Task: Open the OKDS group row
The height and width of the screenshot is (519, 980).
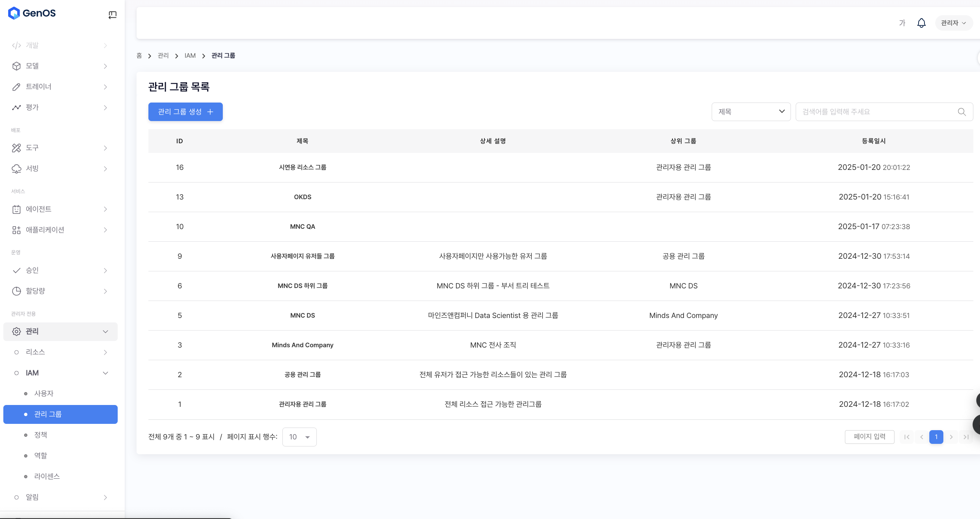Action: click(x=302, y=197)
